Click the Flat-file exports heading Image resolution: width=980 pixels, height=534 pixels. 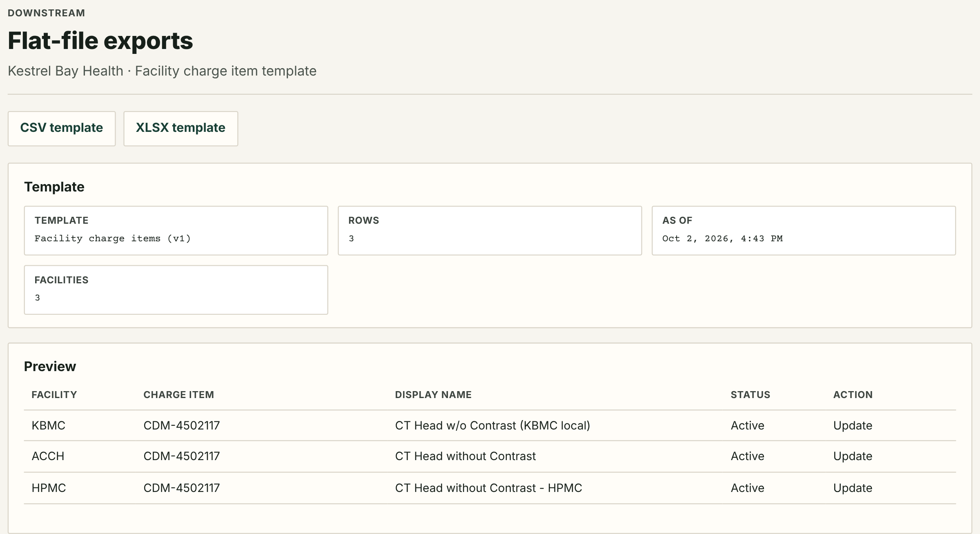click(100, 41)
